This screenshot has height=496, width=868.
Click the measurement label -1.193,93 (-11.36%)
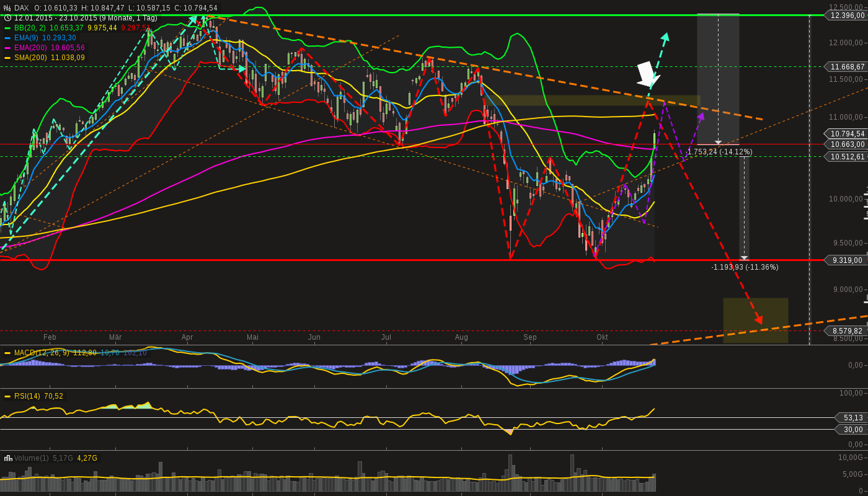tap(745, 267)
